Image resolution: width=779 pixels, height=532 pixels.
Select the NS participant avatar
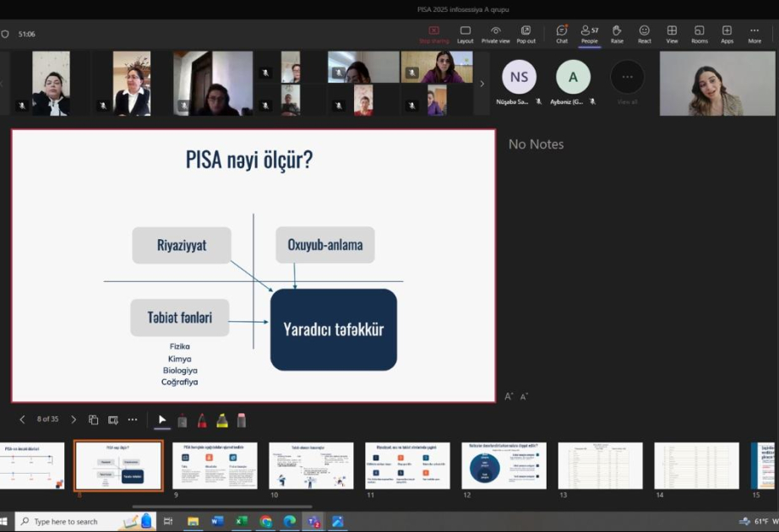coord(519,77)
